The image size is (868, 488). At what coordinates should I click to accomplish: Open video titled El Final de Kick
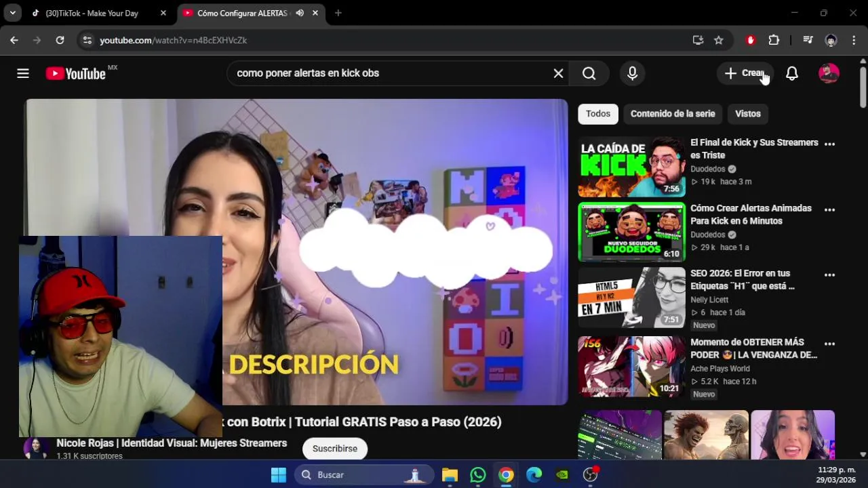coord(754,148)
